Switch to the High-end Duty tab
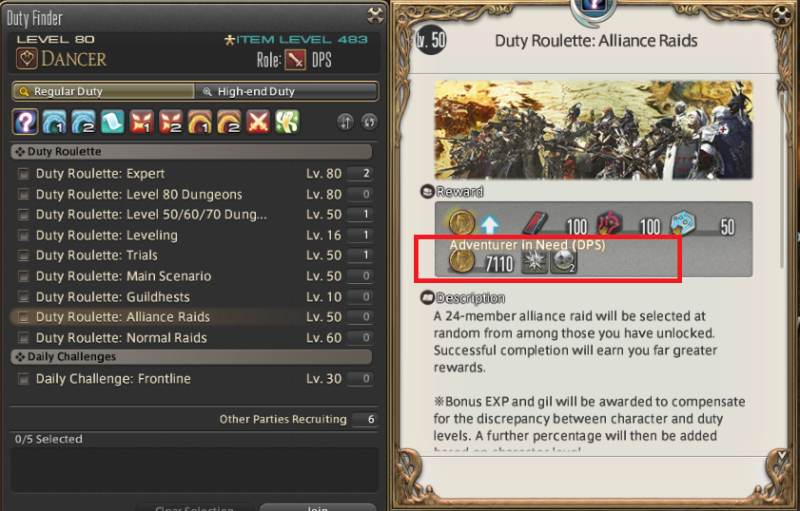 (286, 91)
